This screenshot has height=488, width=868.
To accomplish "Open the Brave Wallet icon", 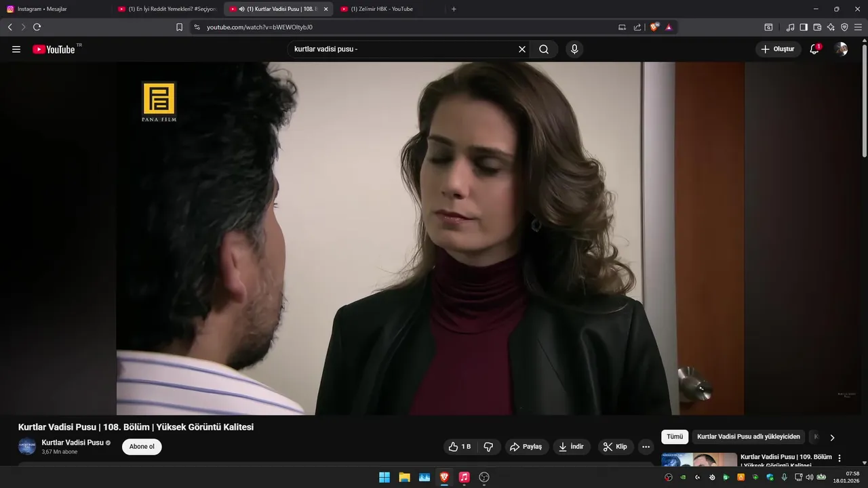I will click(817, 27).
